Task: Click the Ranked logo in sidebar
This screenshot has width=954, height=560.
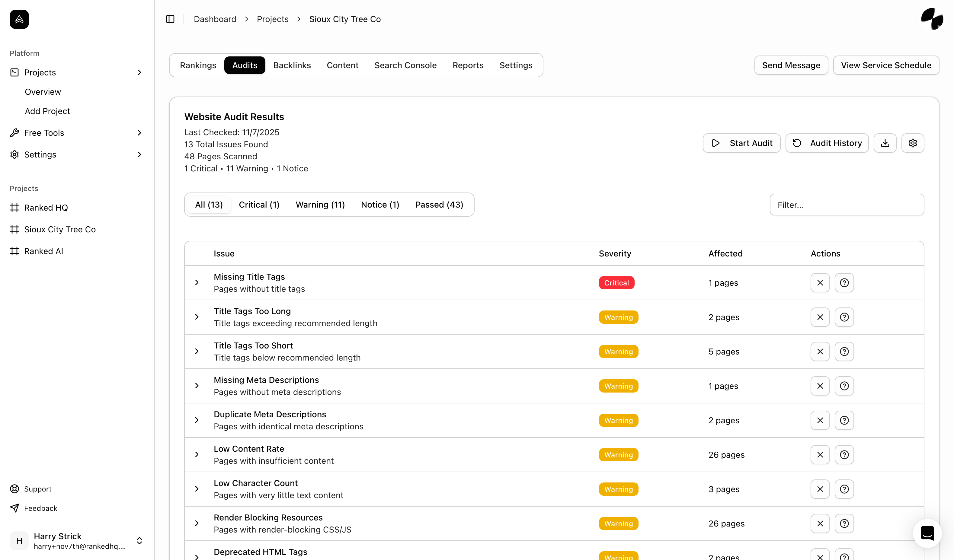Action: coord(19,19)
